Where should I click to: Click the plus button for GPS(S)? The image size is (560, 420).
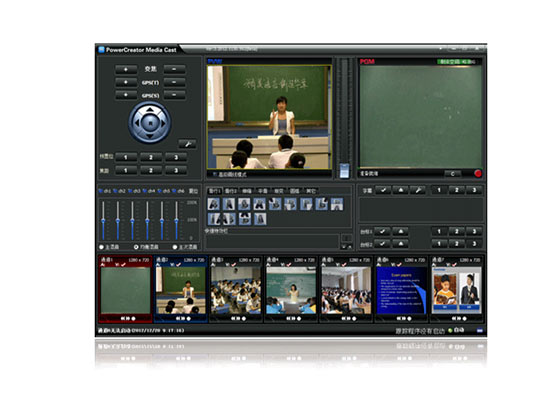pos(126,95)
